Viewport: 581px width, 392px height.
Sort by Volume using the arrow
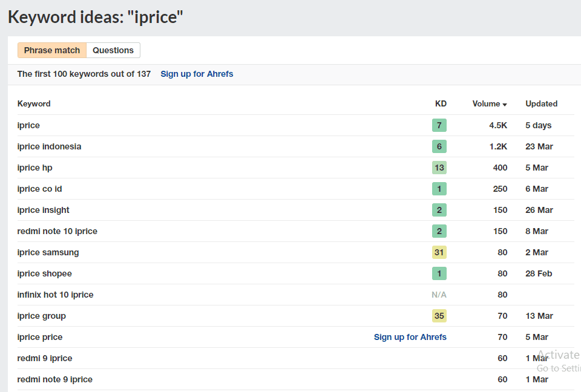point(505,104)
